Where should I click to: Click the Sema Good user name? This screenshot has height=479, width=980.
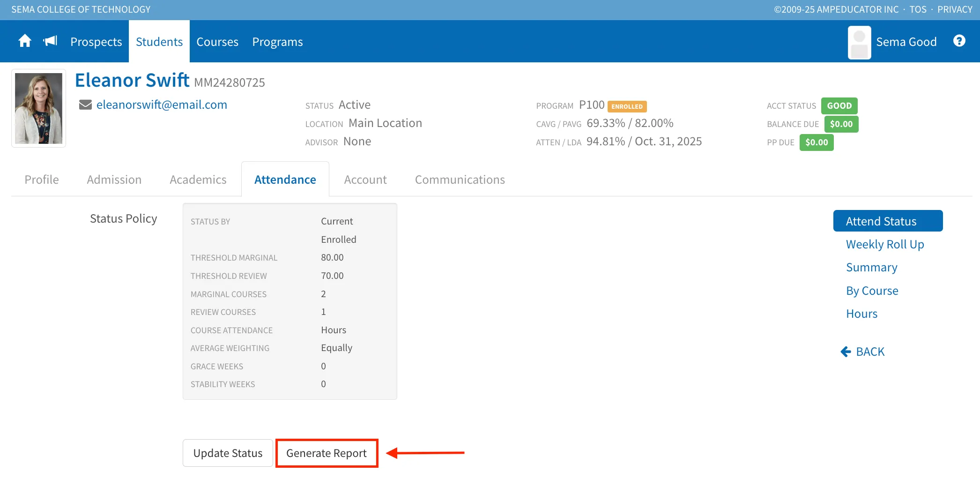(x=906, y=42)
